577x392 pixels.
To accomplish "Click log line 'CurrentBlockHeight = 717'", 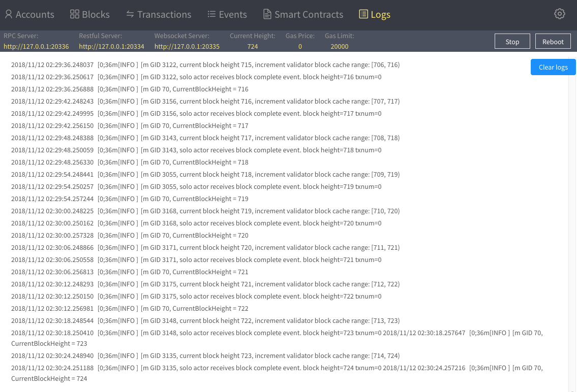I will 130,125.
